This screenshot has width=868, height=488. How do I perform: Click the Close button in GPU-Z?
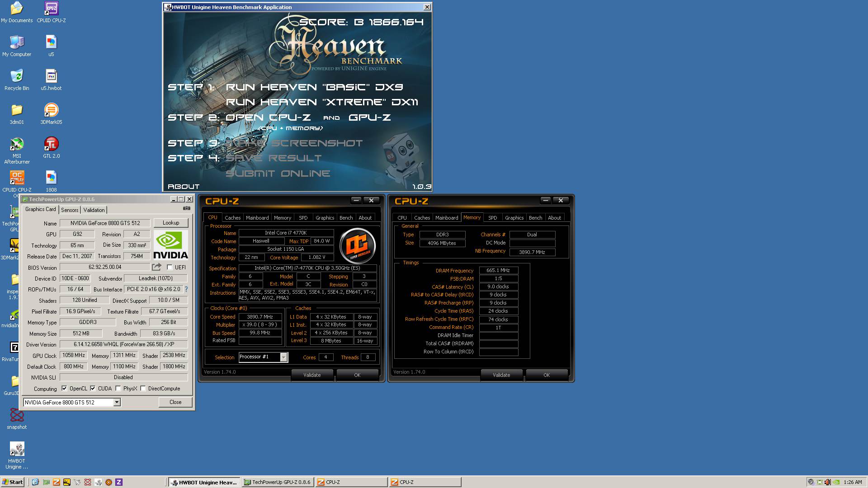pyautogui.click(x=175, y=402)
